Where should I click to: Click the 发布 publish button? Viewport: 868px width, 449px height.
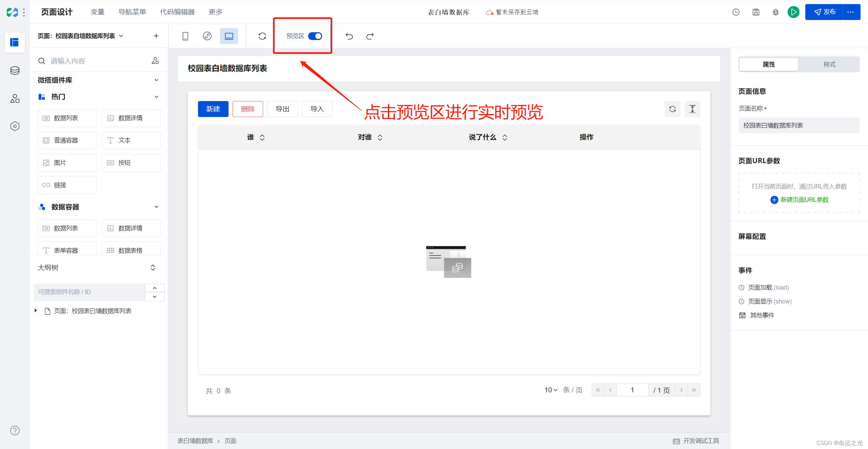pyautogui.click(x=824, y=12)
